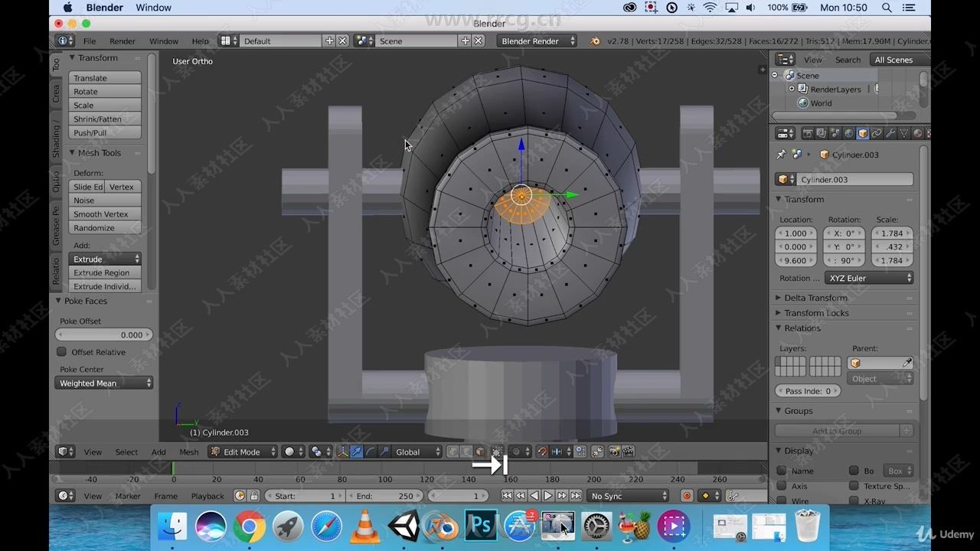Click the Shrink/Fatten button

pyautogui.click(x=105, y=119)
